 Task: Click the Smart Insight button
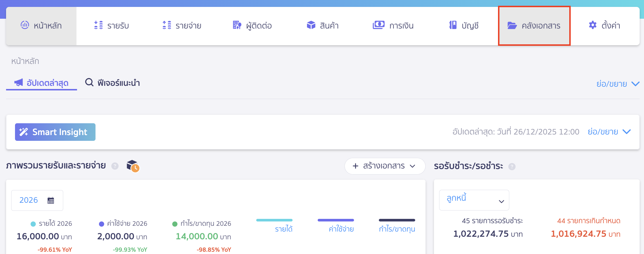coord(55,132)
